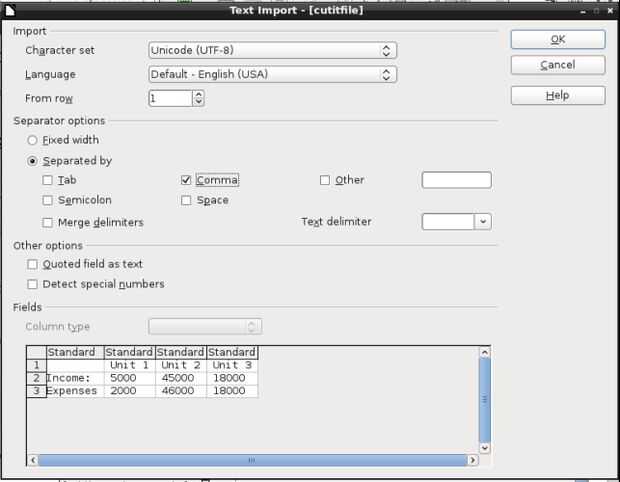The height and width of the screenshot is (482, 620).
Task: Click the Cancel button
Action: coord(558,65)
